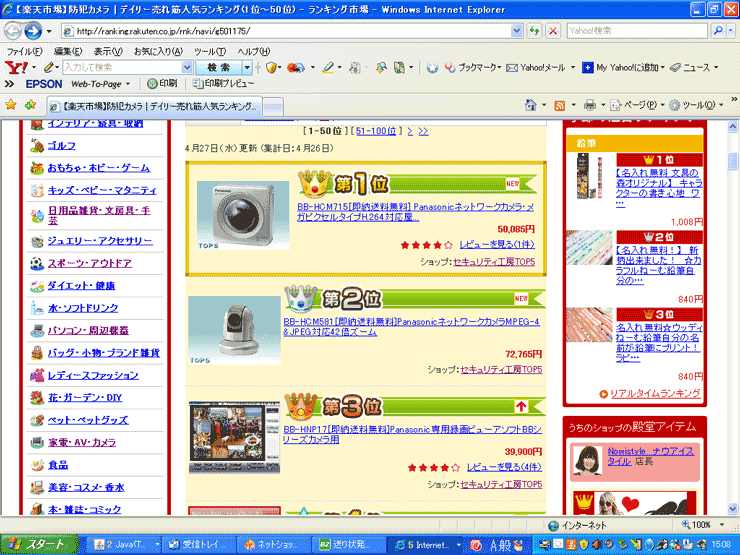
Task: Click the laptop icon beside パソコン・周辺機器
Action: click(37, 330)
